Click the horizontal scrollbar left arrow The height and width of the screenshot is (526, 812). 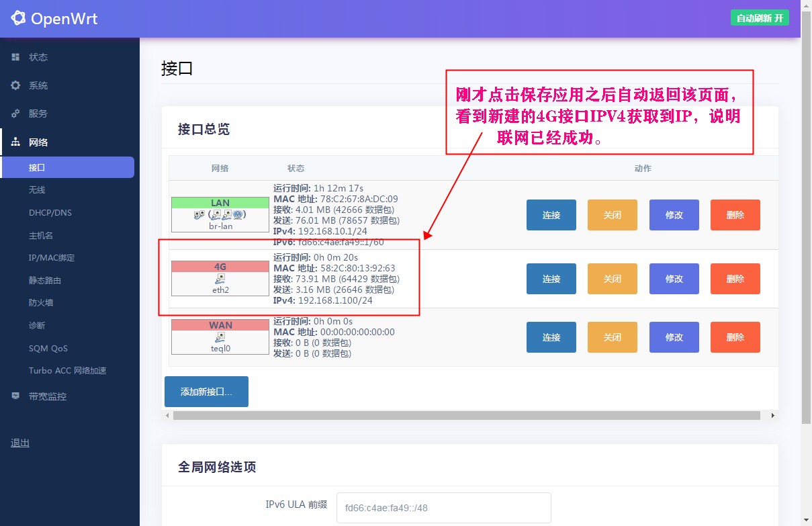[x=168, y=416]
